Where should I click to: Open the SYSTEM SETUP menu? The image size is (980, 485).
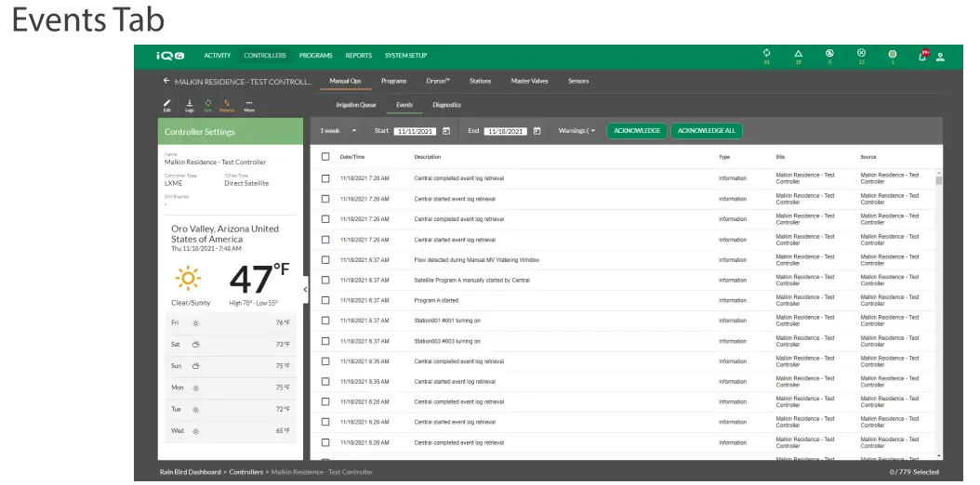(x=405, y=56)
